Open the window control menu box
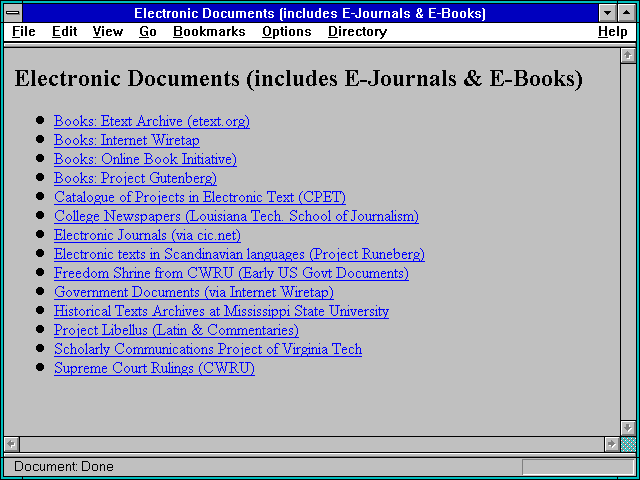The image size is (640, 480). pos(13,13)
